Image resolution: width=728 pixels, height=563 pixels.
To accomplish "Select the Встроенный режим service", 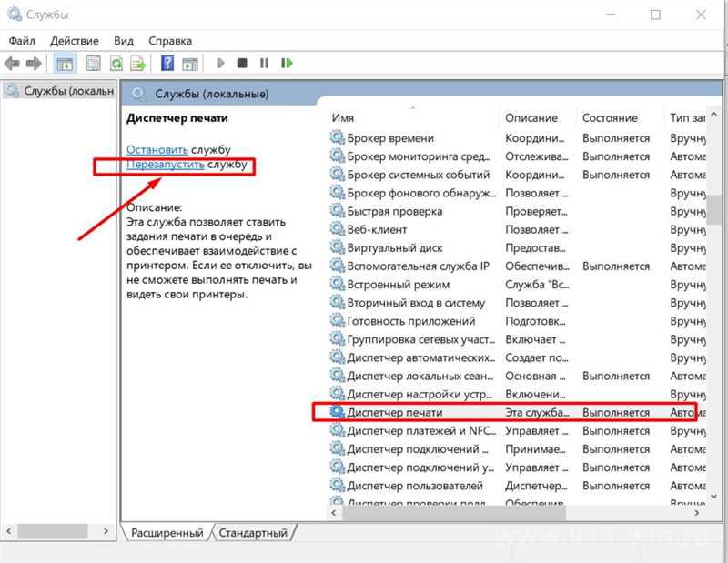I will tap(517, 284).
